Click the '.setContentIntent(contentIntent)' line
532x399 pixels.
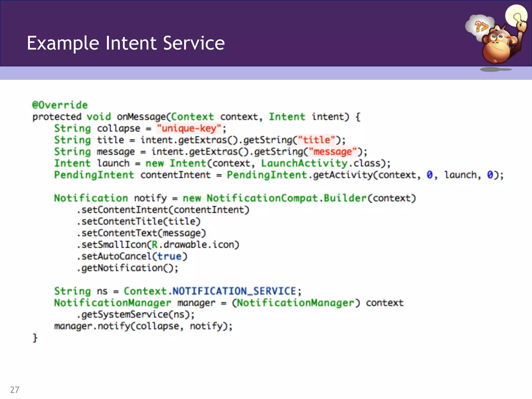163,210
